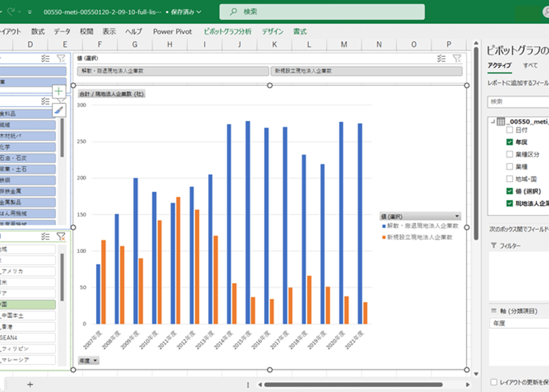Click the Chart Elements plus button

[x=59, y=91]
